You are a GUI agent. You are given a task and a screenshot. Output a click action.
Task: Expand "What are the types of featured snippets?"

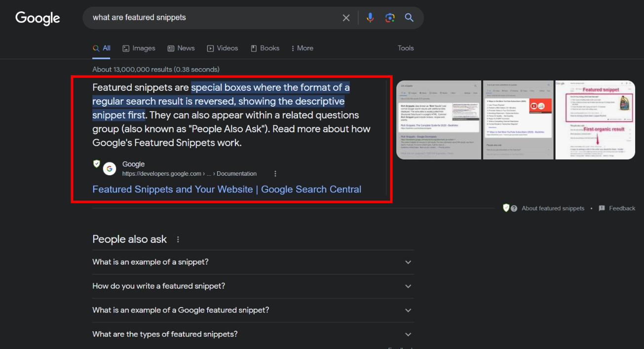[408, 334]
